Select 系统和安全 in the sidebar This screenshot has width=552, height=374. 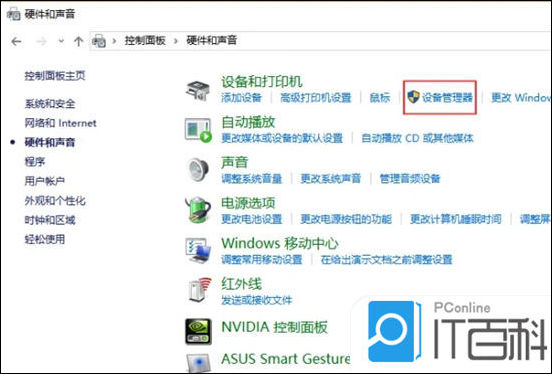[50, 104]
